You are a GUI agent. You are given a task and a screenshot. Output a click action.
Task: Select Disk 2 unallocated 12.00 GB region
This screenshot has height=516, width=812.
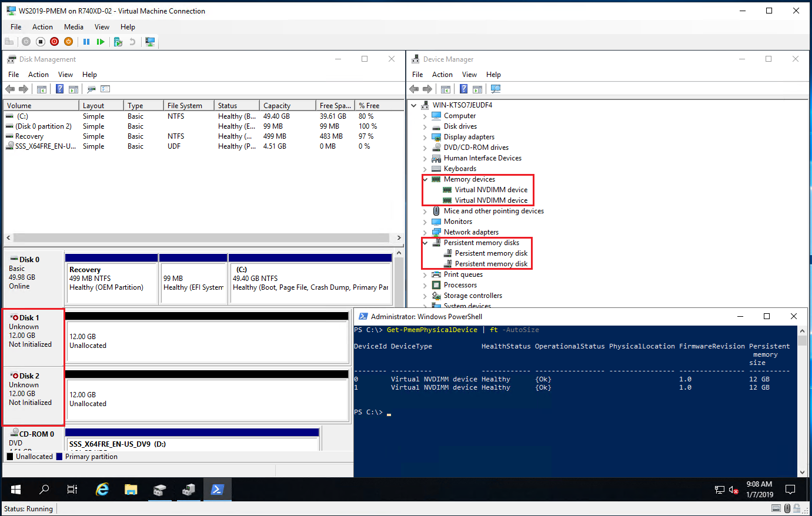click(x=207, y=399)
